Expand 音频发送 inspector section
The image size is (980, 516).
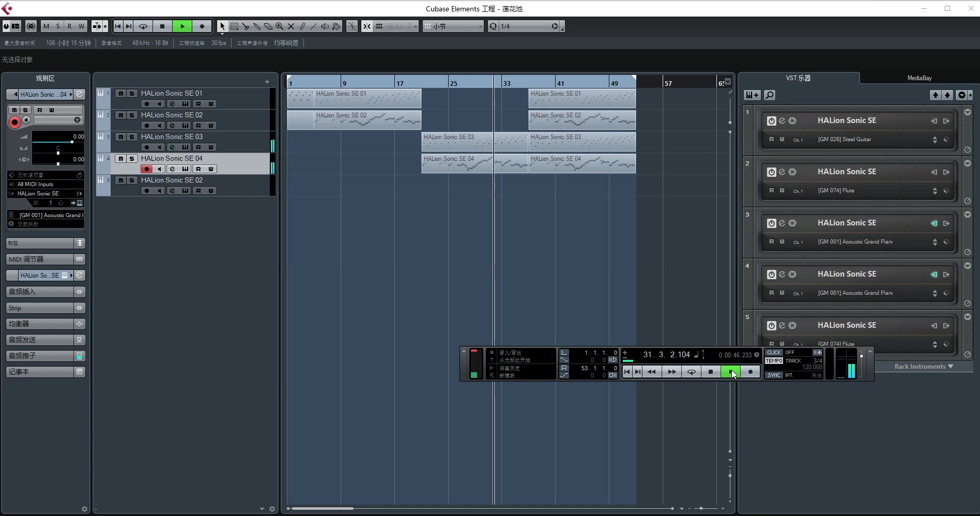pos(40,340)
